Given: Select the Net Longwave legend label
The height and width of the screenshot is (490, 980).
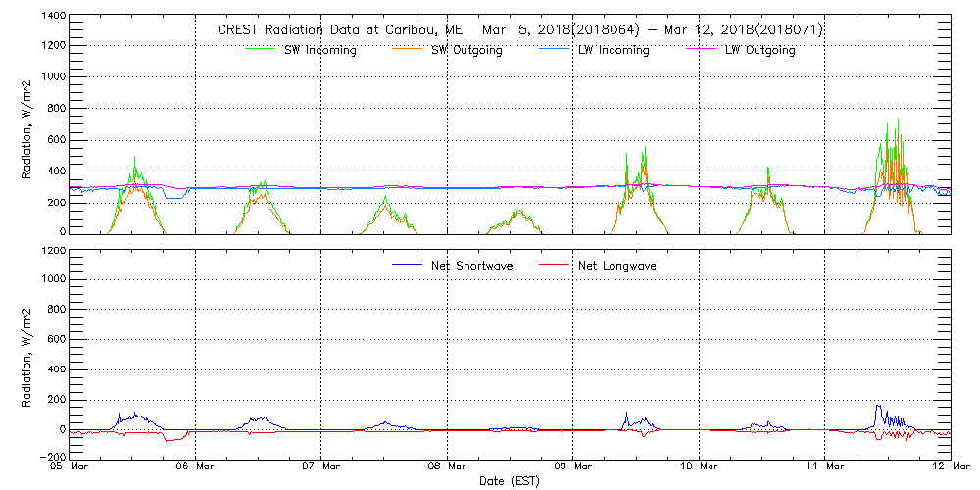Looking at the screenshot, I should point(618,266).
